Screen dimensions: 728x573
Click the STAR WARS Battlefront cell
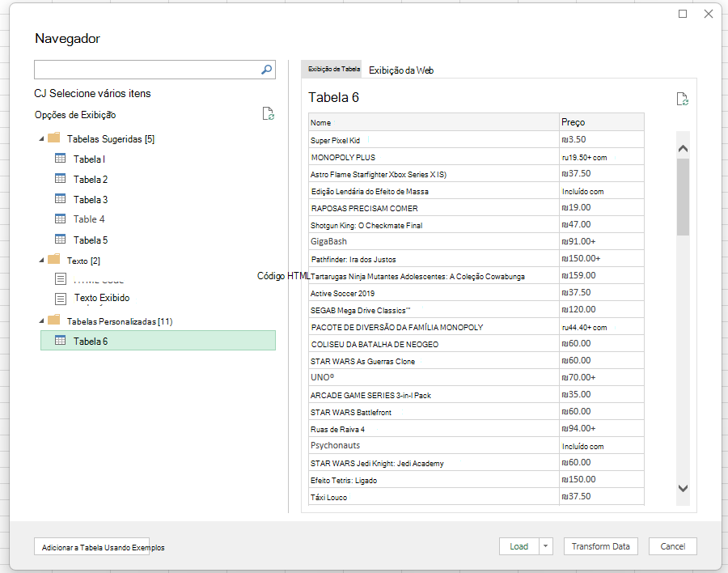[x=434, y=412]
